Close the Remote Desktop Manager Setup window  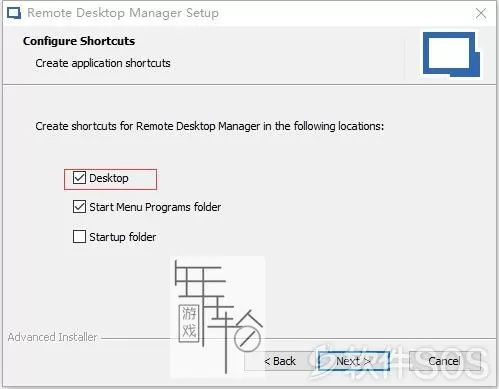(481, 13)
